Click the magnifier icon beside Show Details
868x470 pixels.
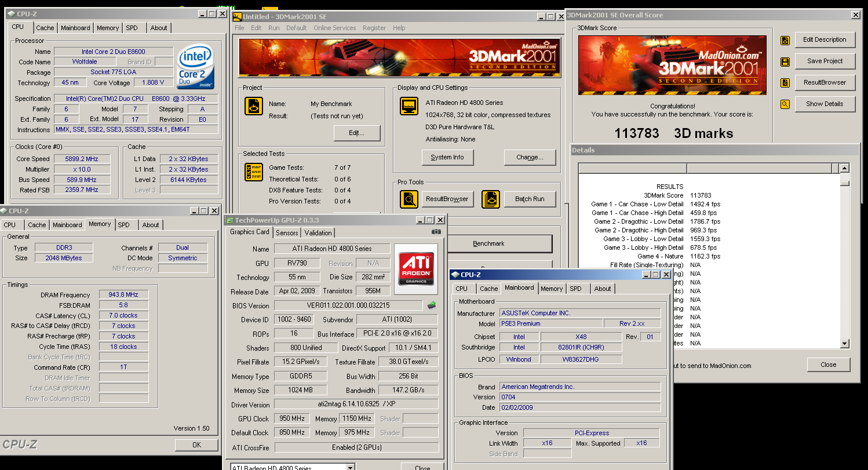click(x=785, y=104)
